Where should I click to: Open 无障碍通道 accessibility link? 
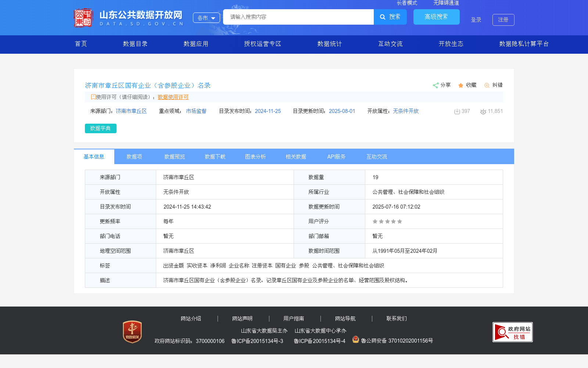(446, 3)
